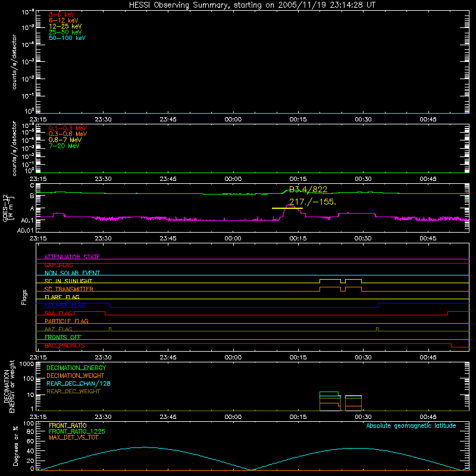Viewport: 476px width, 476px height.
Task: Click the 23:30 time label under the MeV panel
Action: (103, 179)
